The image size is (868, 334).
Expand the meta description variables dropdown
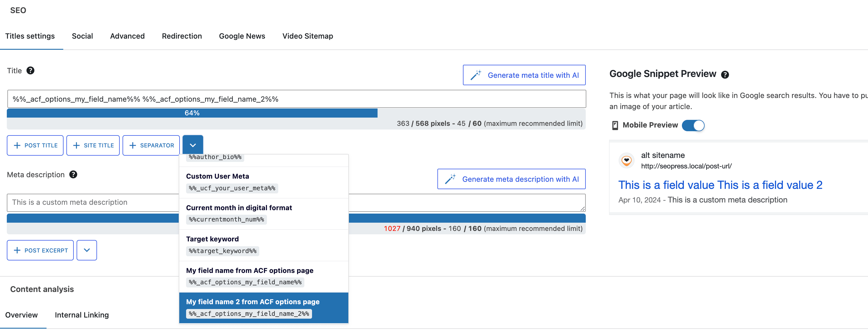point(87,250)
